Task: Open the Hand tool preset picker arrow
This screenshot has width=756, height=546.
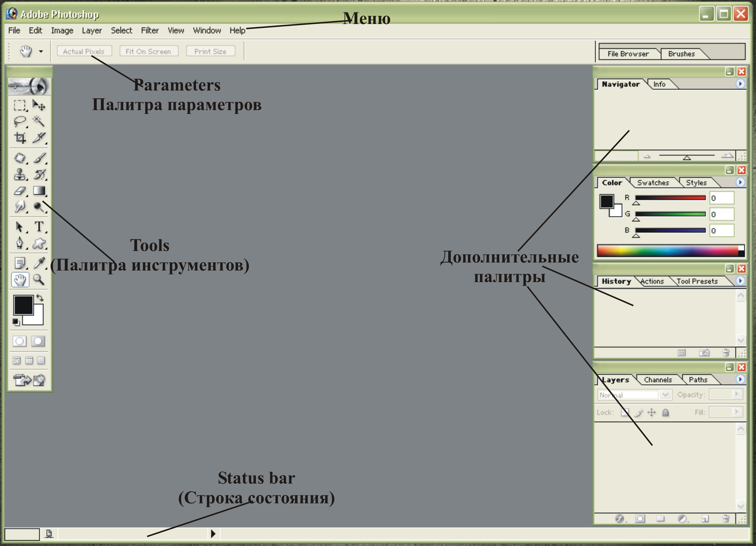Action: [x=41, y=51]
